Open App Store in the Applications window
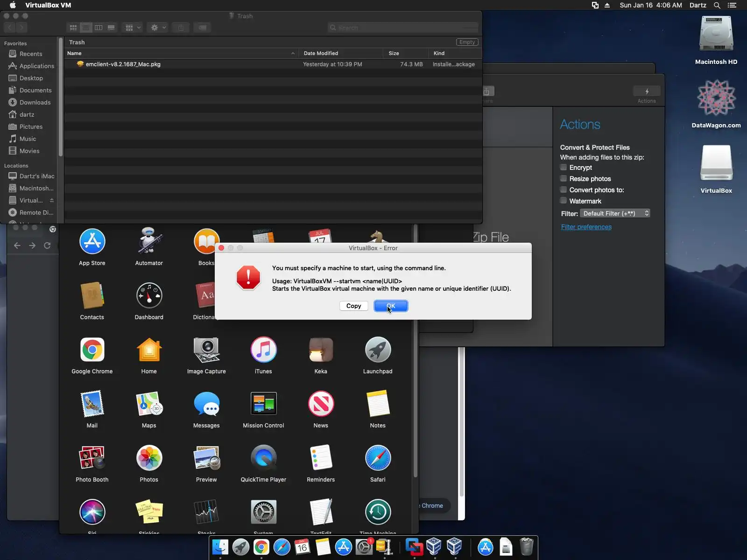 click(92, 242)
